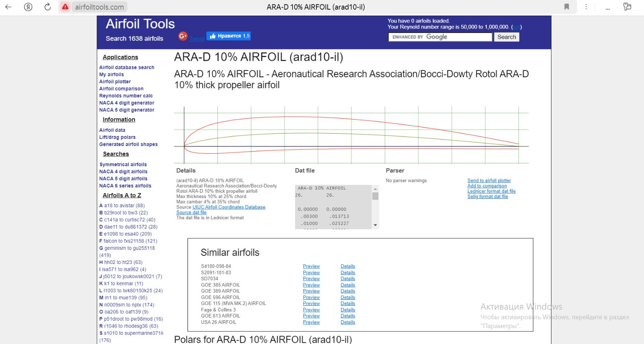
Task: Bookmark this page using the bookmark icon
Action: coord(566,7)
